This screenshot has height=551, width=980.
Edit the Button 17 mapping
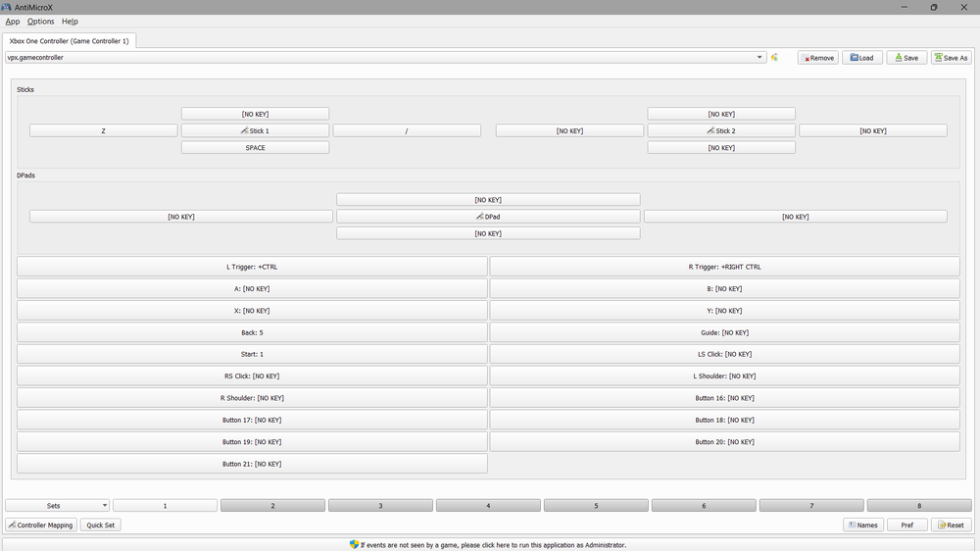pos(252,420)
